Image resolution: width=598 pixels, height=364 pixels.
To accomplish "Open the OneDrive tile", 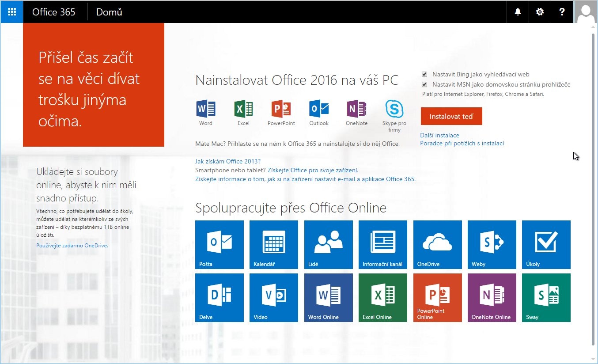I will (438, 245).
